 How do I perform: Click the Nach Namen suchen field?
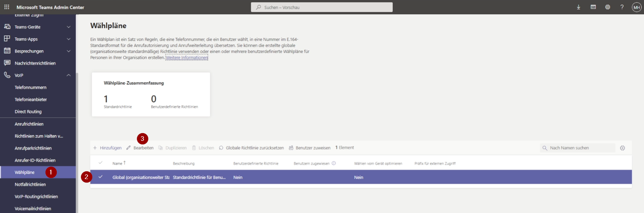coord(578,148)
